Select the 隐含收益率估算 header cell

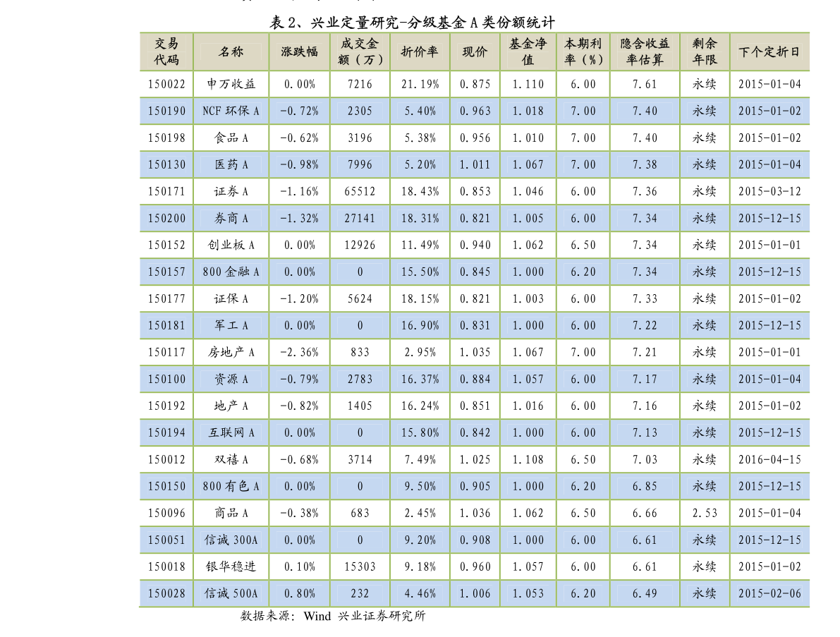click(x=645, y=51)
